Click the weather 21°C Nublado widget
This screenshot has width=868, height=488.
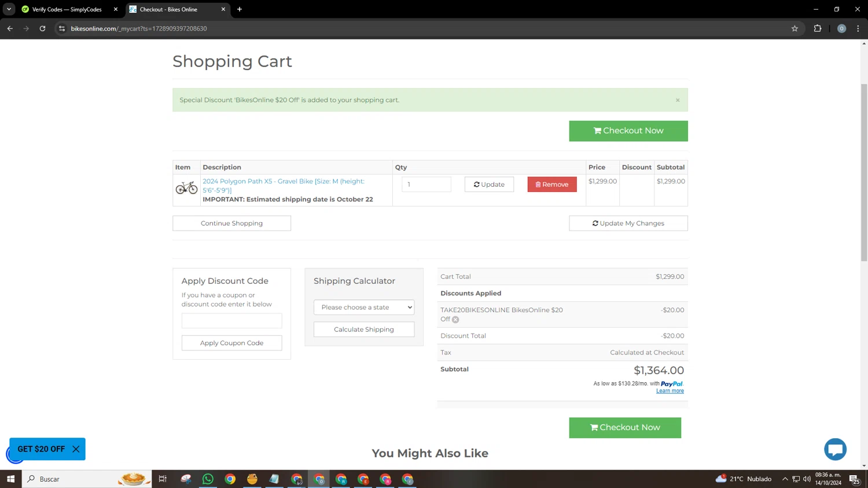(744, 479)
